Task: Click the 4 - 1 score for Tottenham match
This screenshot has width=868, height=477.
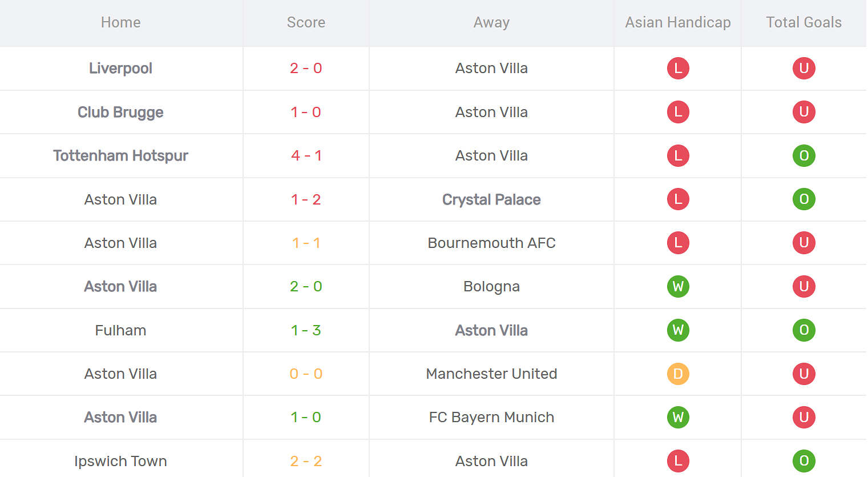Action: click(x=306, y=155)
